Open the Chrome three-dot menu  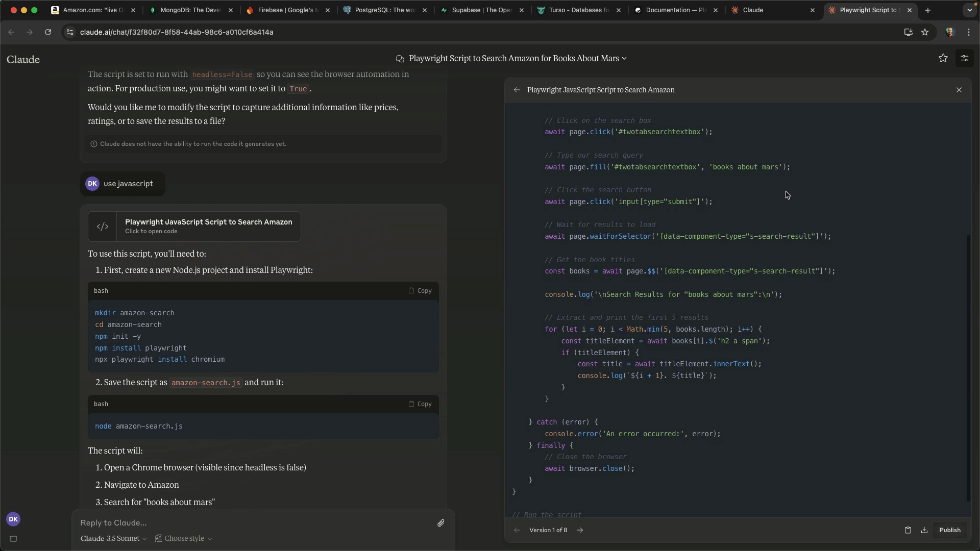(x=969, y=32)
